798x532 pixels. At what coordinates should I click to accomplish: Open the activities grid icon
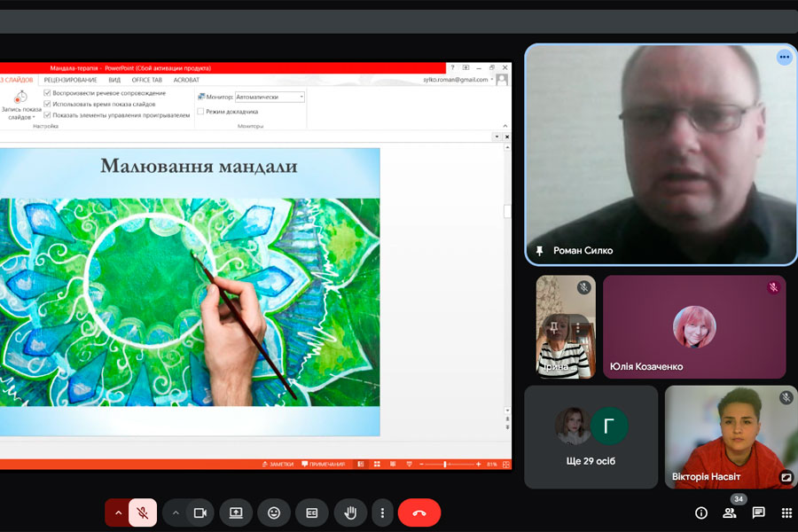click(x=786, y=512)
